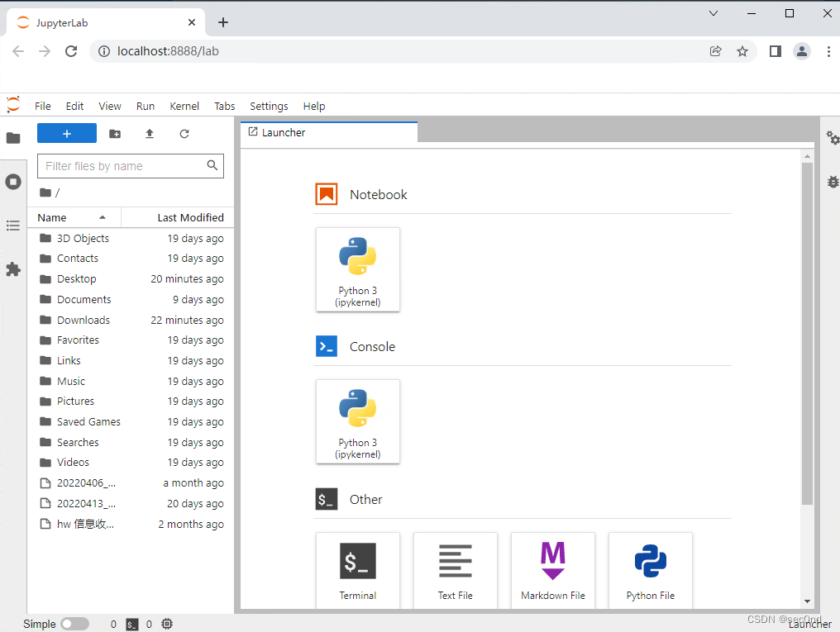Create a new Text File
This screenshot has width=840, height=632.
pos(456,571)
